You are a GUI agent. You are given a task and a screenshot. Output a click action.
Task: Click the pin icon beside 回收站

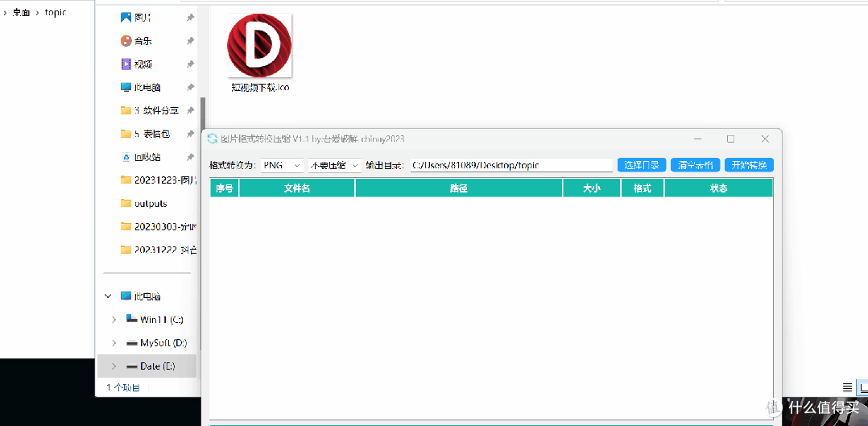point(190,157)
